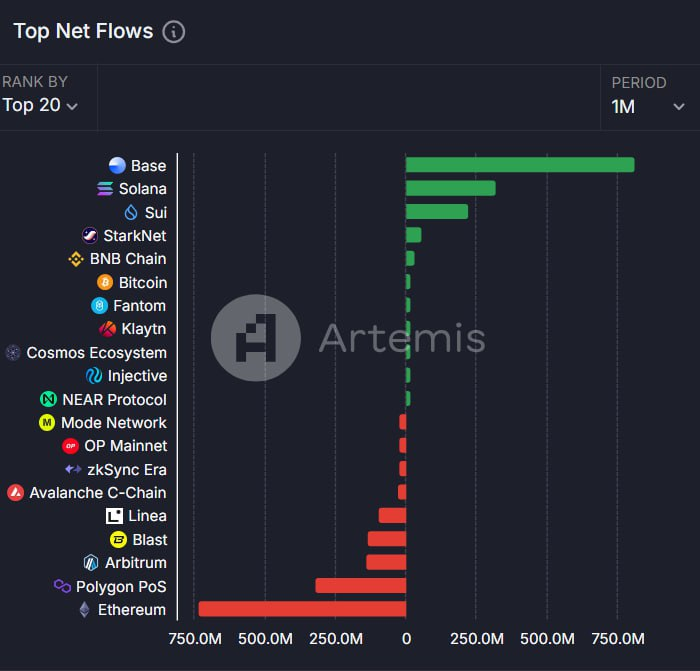Click the Polygon PoS logo icon
Viewport: 700px width, 671px height.
pos(62,586)
